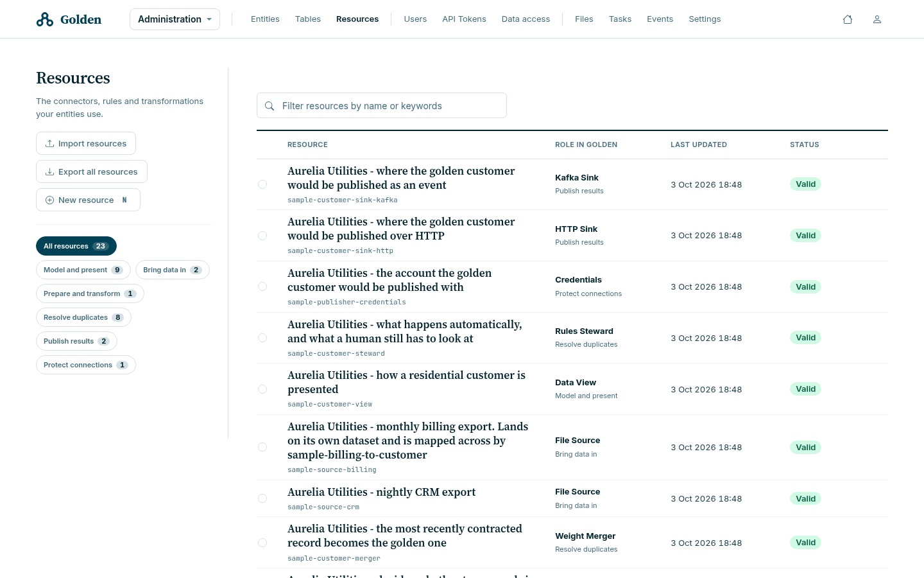This screenshot has width=924, height=578.
Task: Click the Last Updated column header
Action: coord(699,144)
